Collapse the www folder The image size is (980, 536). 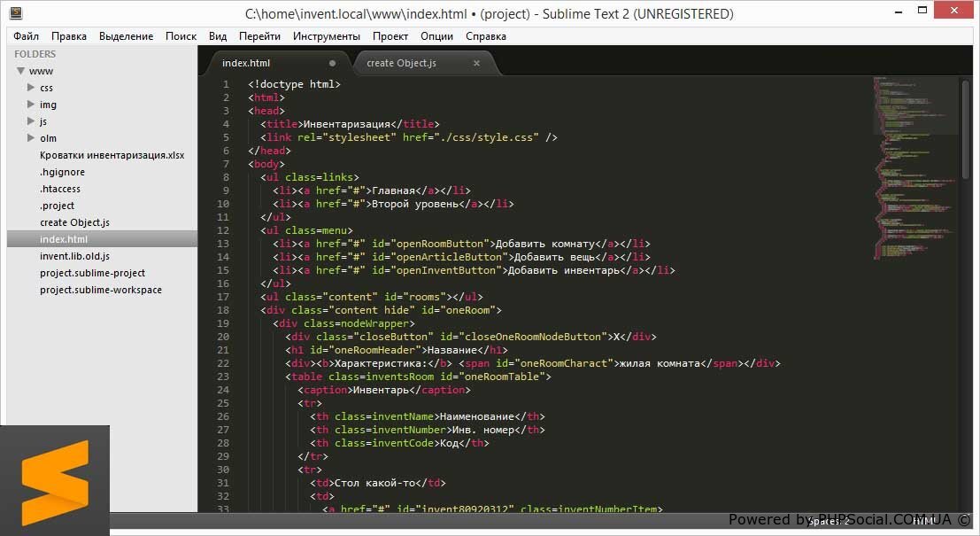[x=20, y=71]
